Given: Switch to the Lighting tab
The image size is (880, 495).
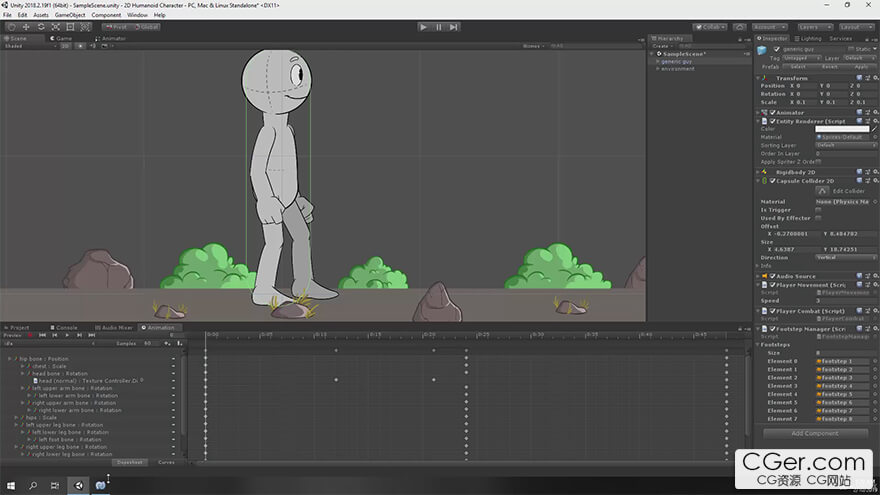Looking at the screenshot, I should click(x=808, y=39).
